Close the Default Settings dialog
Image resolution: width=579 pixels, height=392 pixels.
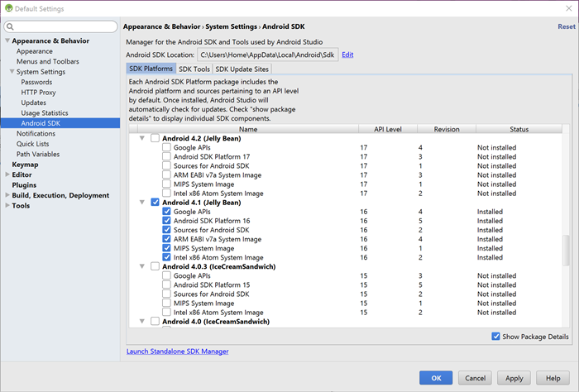[x=569, y=8]
